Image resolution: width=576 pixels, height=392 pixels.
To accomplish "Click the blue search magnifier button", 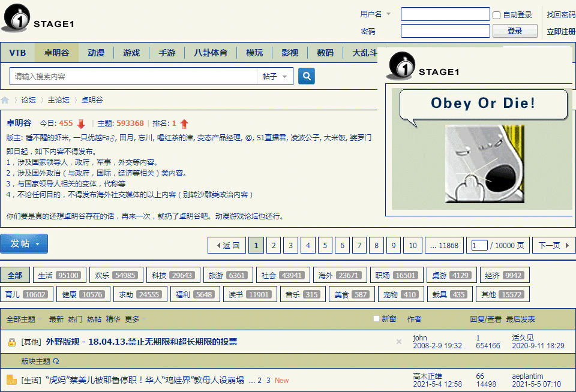I will pos(307,76).
